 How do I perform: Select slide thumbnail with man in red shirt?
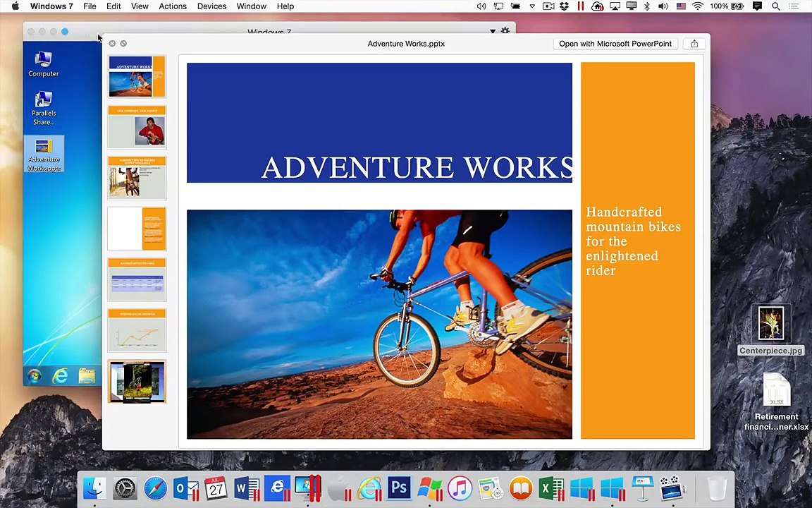[137, 127]
